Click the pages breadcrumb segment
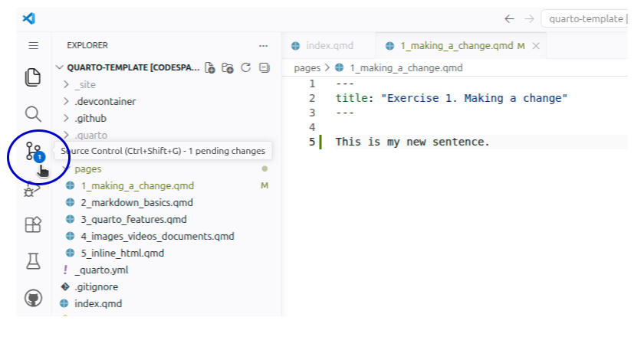 pos(307,67)
